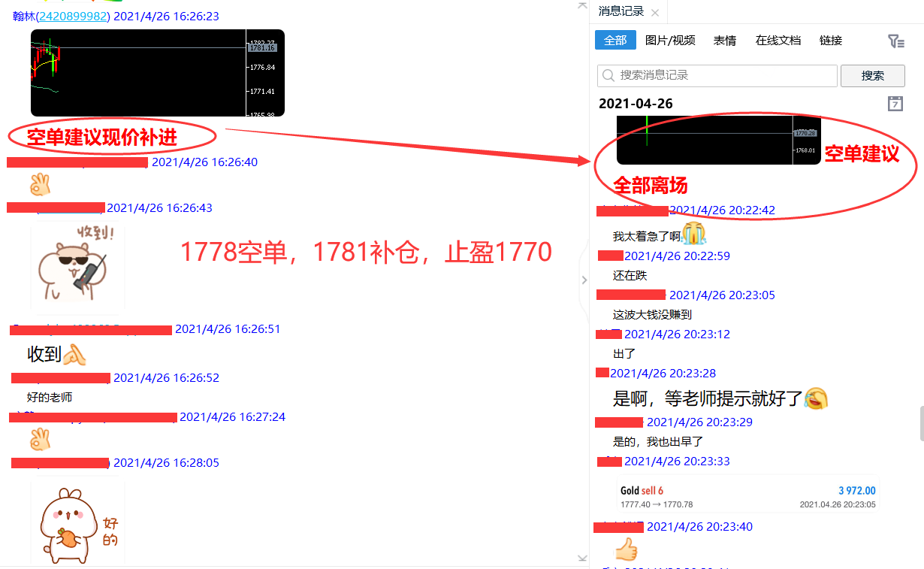Click timestamp 2021/4/26 20:23:28
Viewport: 924px width, 569px height.
663,373
